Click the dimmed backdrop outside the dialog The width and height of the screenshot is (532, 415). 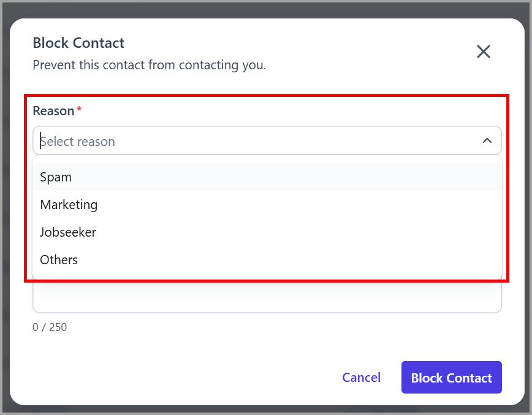pyautogui.click(x=265, y=9)
